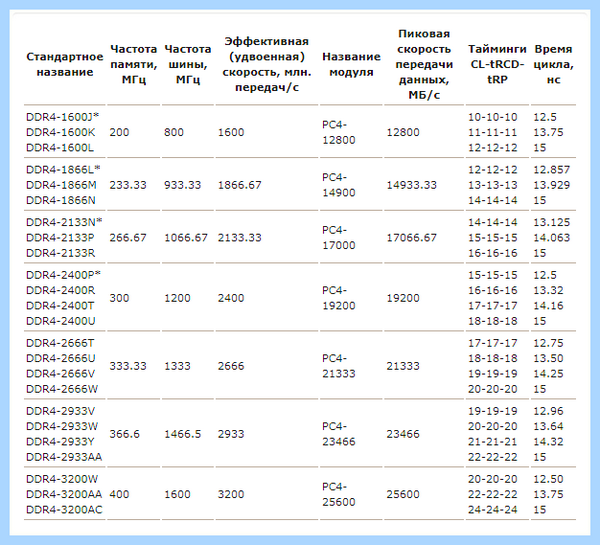This screenshot has height=545, width=600.
Task: Click the PC4-23466 module name
Action: (x=339, y=434)
